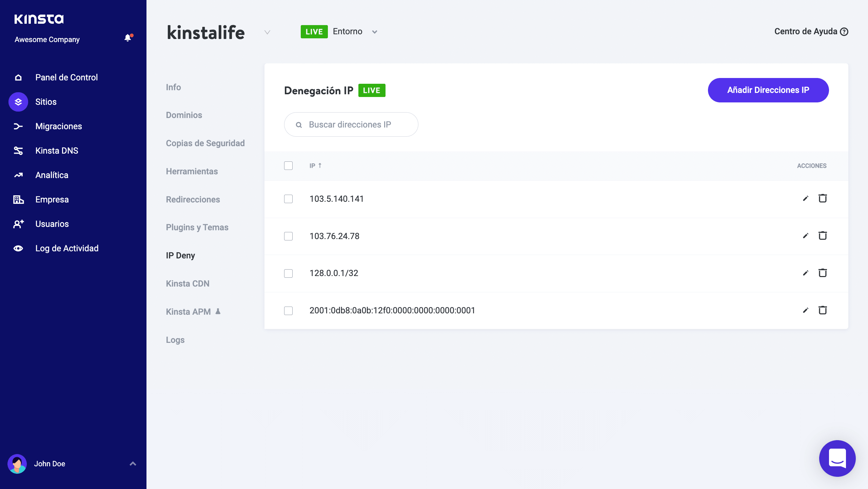This screenshot has height=489, width=868.
Task: Select the checkbox next to 128.0.0.1/32
Action: pyautogui.click(x=288, y=273)
